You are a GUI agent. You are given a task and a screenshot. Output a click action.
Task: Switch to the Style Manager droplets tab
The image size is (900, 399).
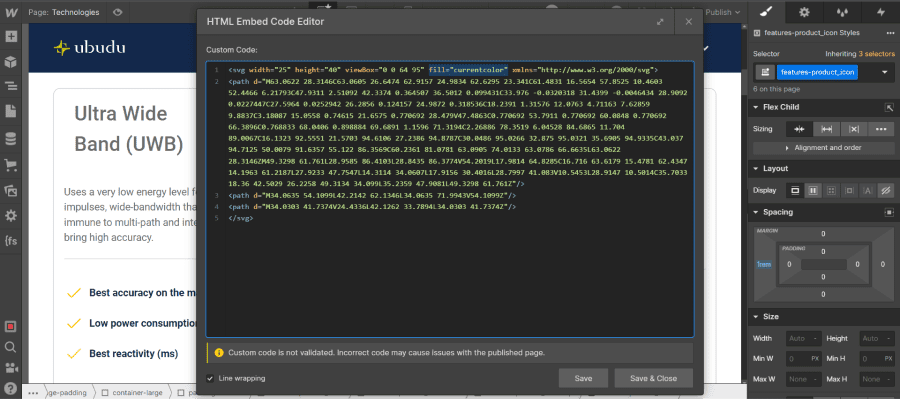pyautogui.click(x=843, y=12)
